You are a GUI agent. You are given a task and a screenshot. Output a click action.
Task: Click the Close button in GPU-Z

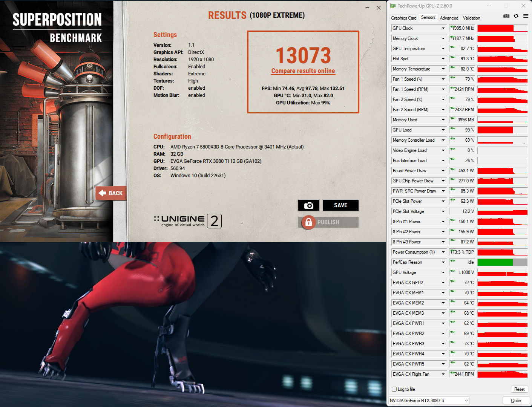point(516,401)
